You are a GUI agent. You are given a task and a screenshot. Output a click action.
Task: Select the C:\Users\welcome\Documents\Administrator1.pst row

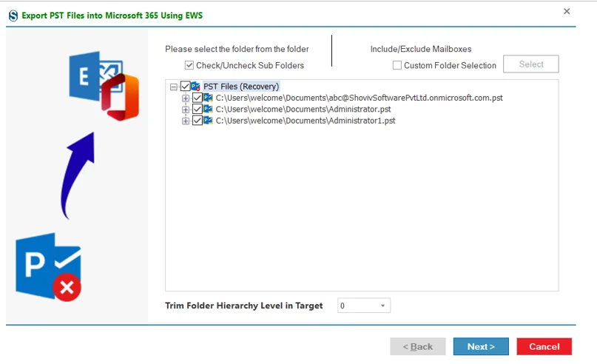click(306, 121)
